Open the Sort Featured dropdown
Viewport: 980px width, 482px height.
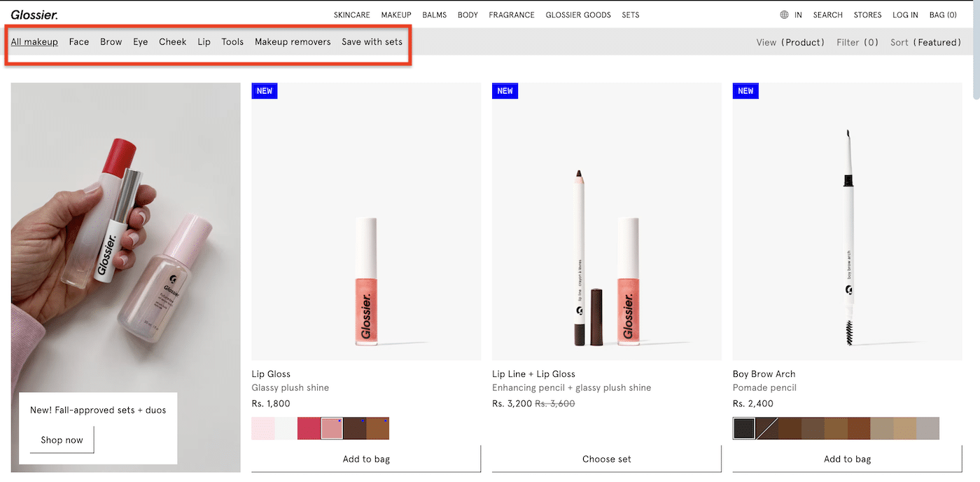tap(925, 42)
